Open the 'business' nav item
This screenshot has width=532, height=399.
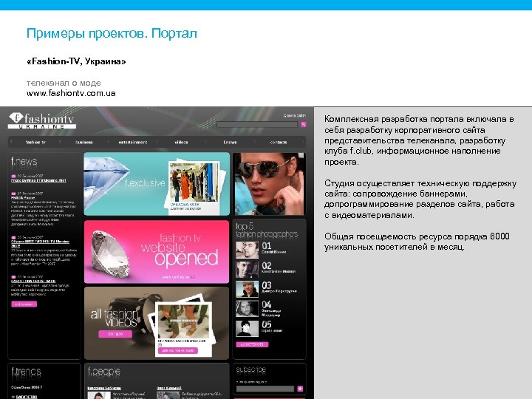click(x=83, y=142)
